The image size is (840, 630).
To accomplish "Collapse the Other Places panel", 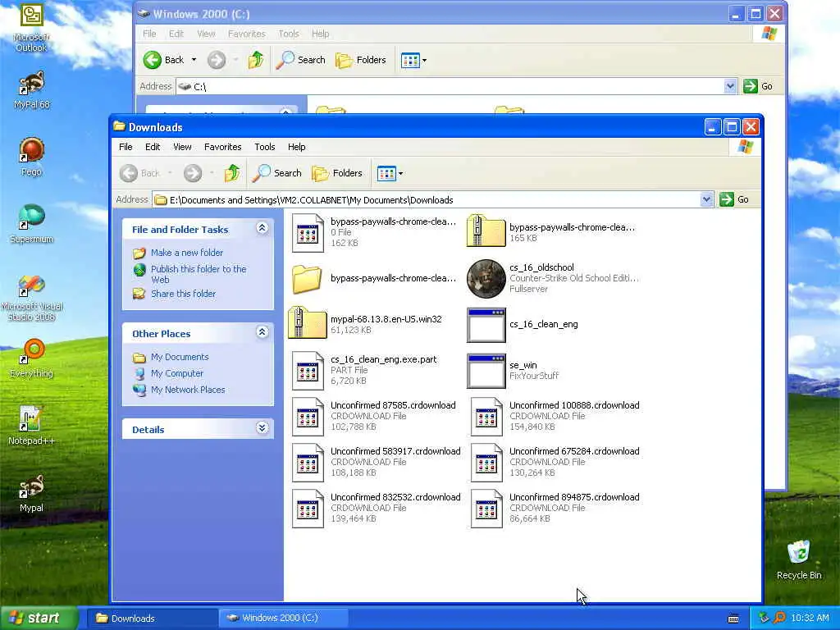I will 262,332.
